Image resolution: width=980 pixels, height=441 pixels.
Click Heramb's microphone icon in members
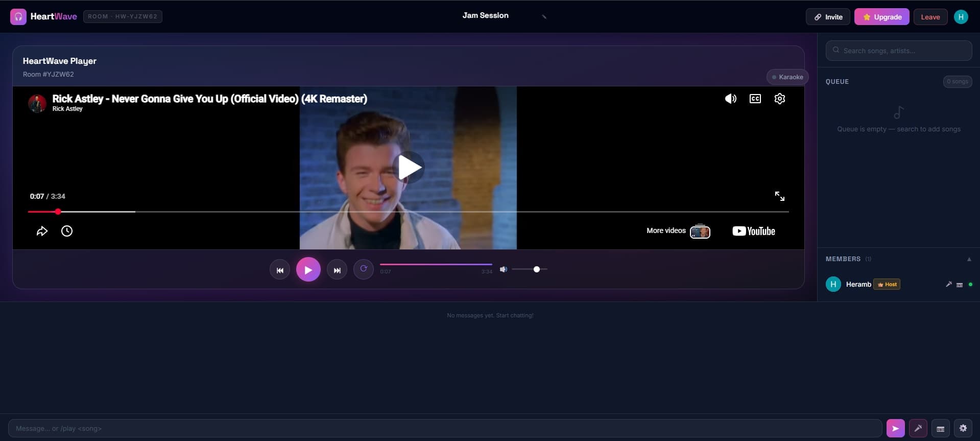coord(949,284)
